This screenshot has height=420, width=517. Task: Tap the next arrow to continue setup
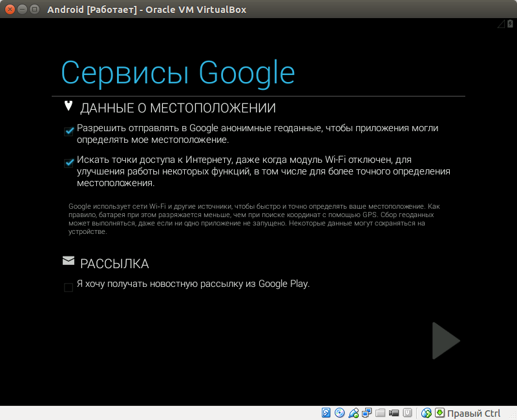446,341
